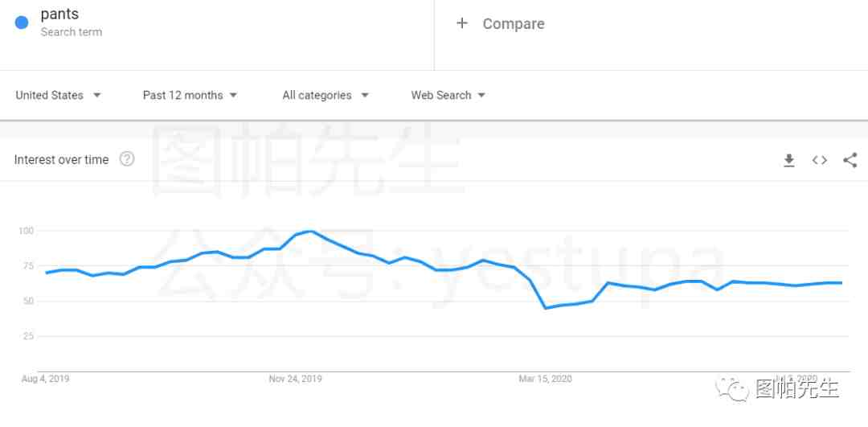Click the plus icon beside Compare
Viewport: 868px width, 427px height.
pyautogui.click(x=461, y=23)
